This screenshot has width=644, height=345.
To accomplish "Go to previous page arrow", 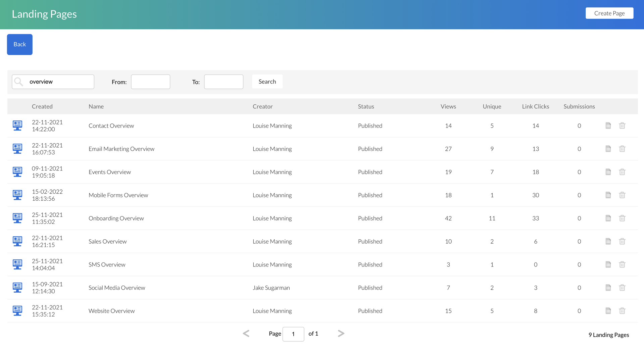I will pyautogui.click(x=246, y=333).
